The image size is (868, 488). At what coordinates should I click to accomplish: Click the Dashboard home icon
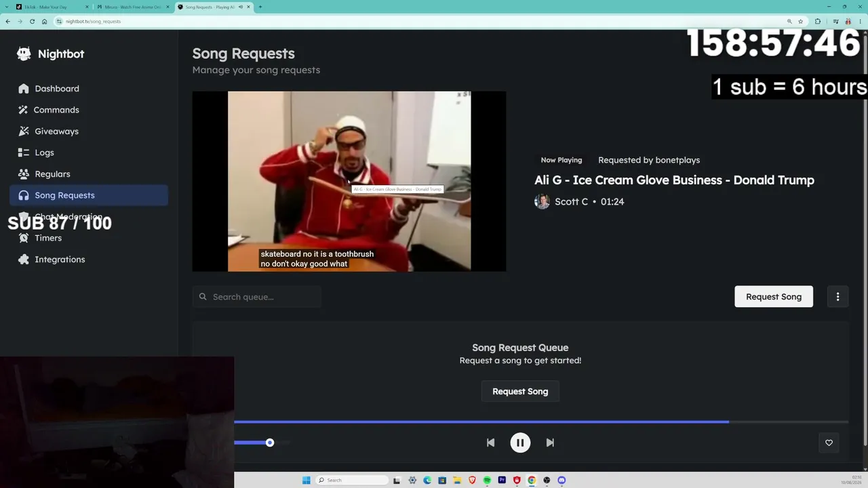coord(24,89)
